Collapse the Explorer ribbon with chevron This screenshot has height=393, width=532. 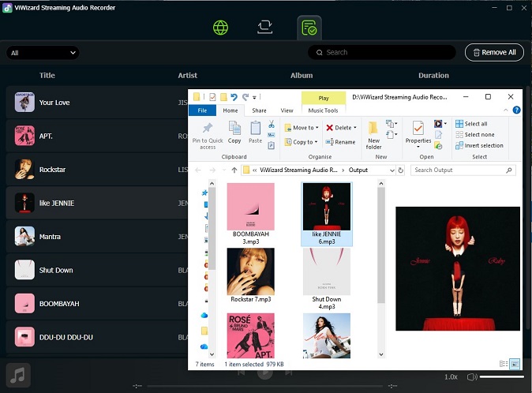[505, 110]
